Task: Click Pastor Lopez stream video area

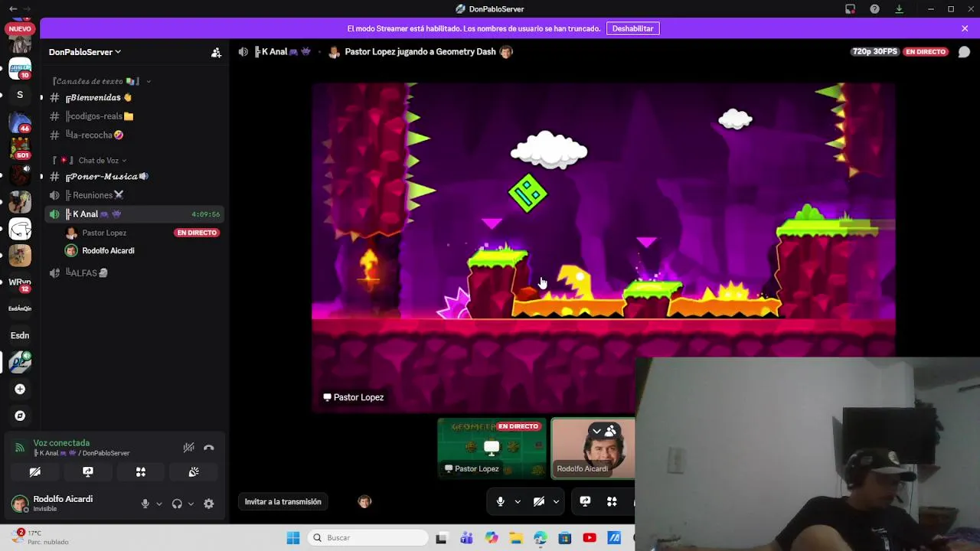Action: point(603,246)
